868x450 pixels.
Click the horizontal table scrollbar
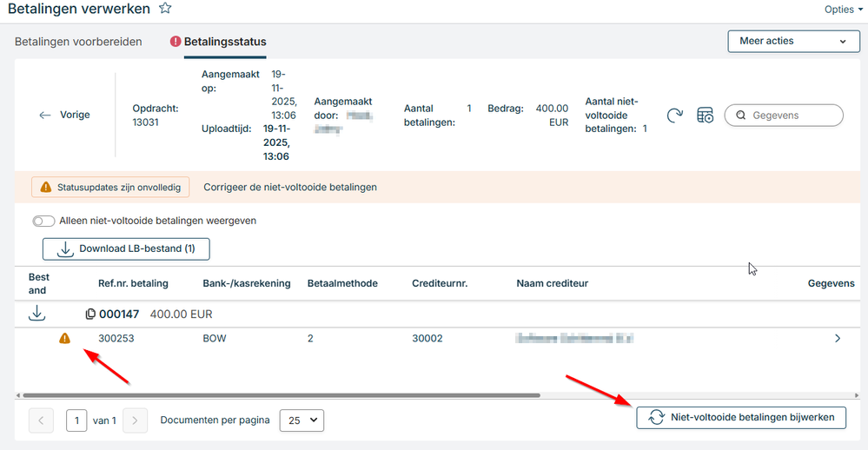pos(278,395)
